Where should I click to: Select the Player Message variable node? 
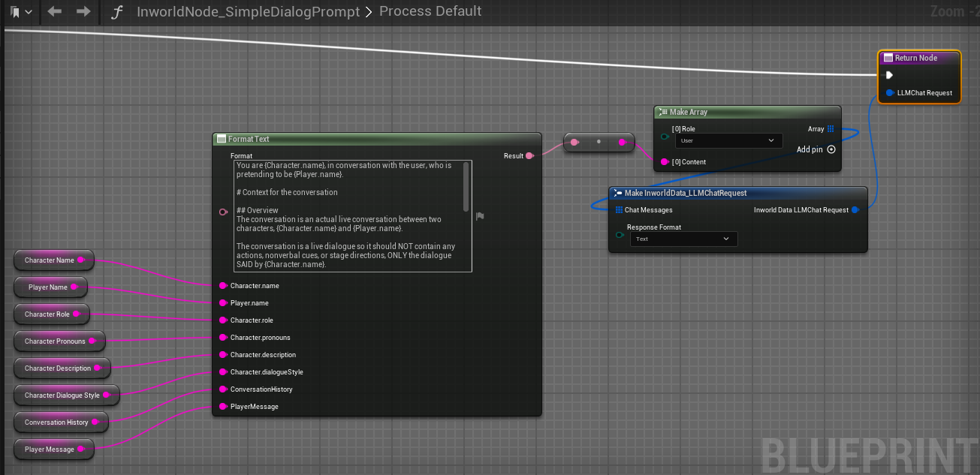(54, 449)
